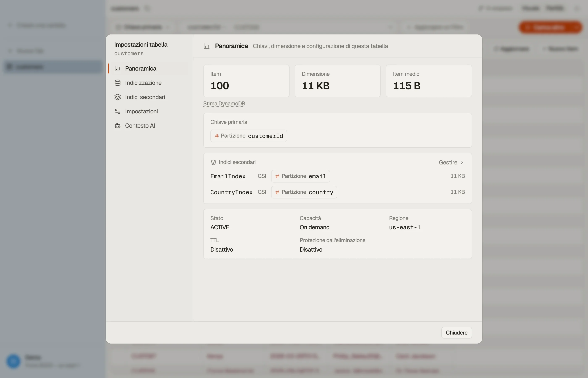Click the GSI label beside CountryIndex
This screenshot has width=588, height=378.
(x=262, y=192)
